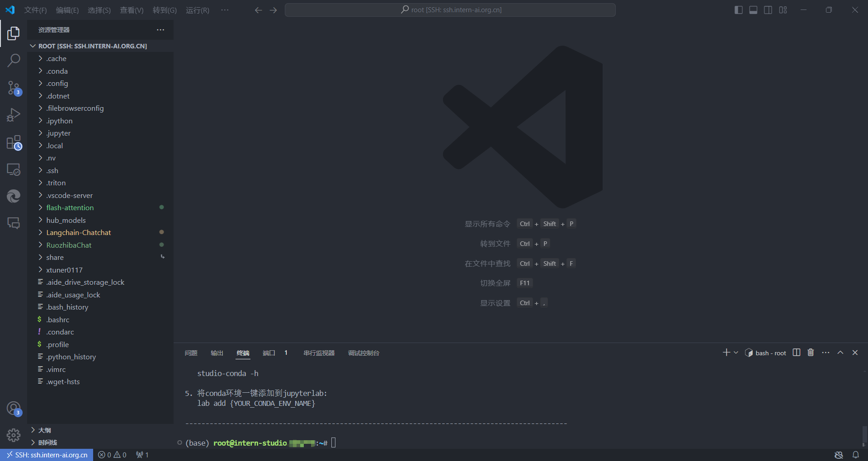The image size is (868, 461).
Task: Open Remote Explorer view
Action: point(14,169)
